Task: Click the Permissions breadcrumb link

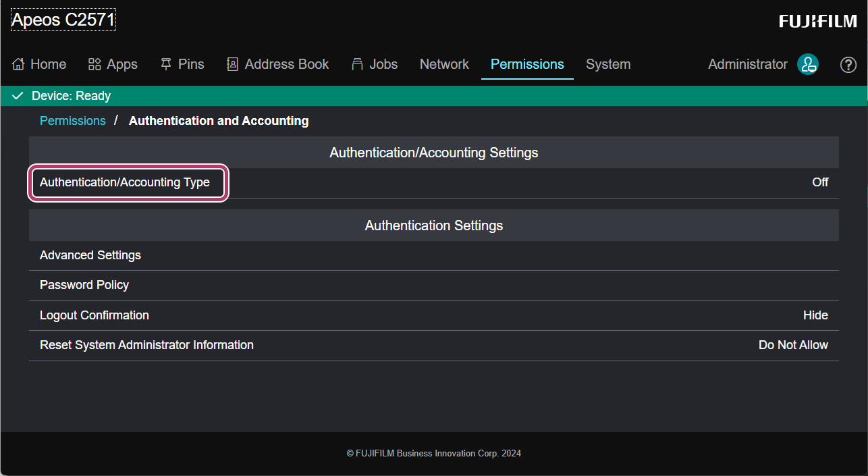Action: click(x=73, y=121)
